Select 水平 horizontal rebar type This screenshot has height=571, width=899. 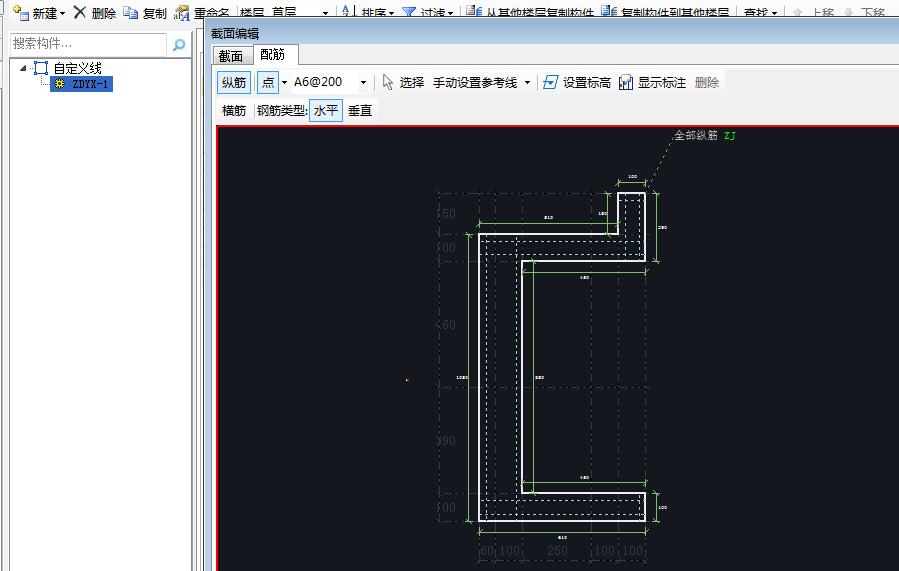tap(326, 111)
